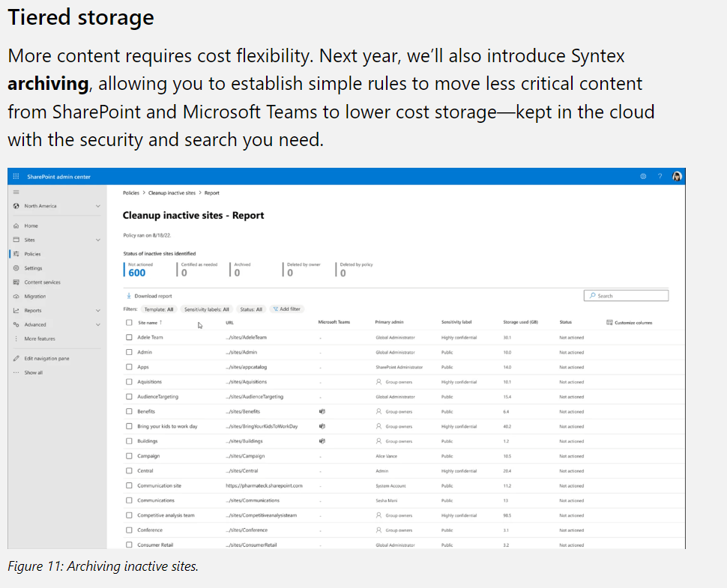The height and width of the screenshot is (588, 727).
Task: Open Migration in the sidebar
Action: pos(34,296)
